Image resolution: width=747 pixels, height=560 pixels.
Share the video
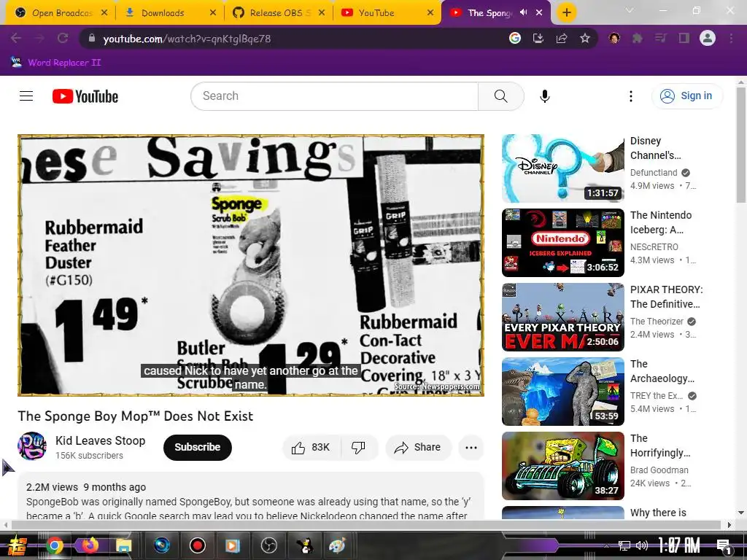[x=418, y=447]
